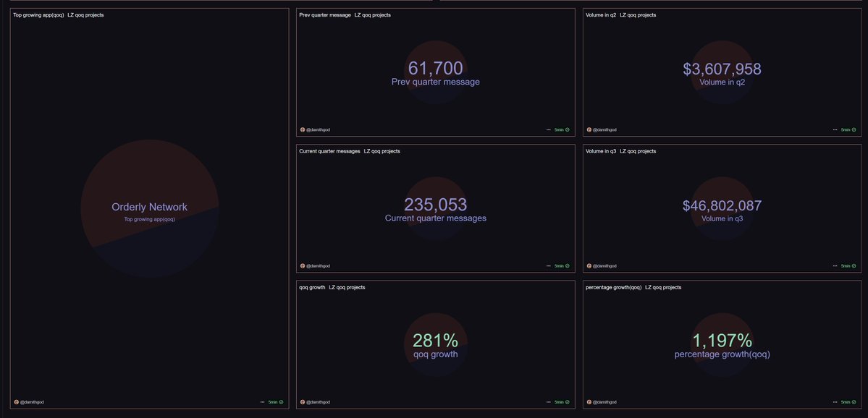Image resolution: width=868 pixels, height=418 pixels.
Task: Open @damithgod profile from Volume in q2 panel
Action: click(604, 130)
